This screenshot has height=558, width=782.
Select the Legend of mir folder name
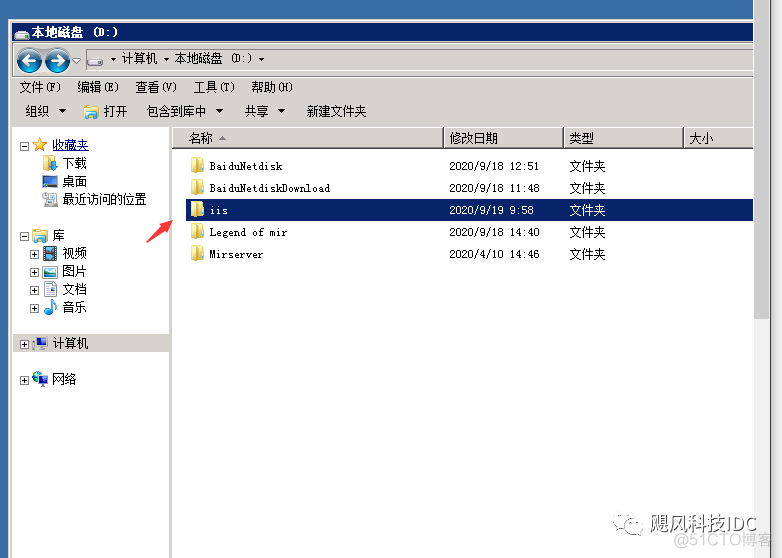click(x=248, y=232)
